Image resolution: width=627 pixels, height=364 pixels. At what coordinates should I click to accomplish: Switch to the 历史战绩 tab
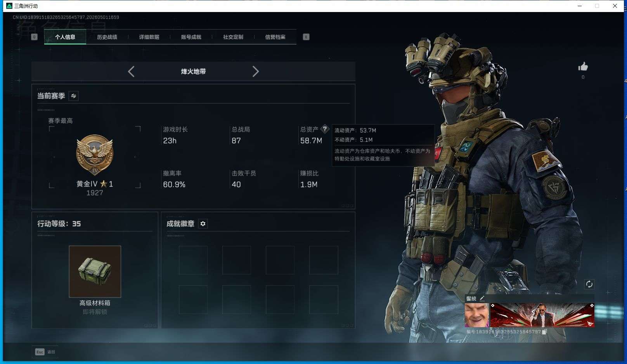click(107, 37)
